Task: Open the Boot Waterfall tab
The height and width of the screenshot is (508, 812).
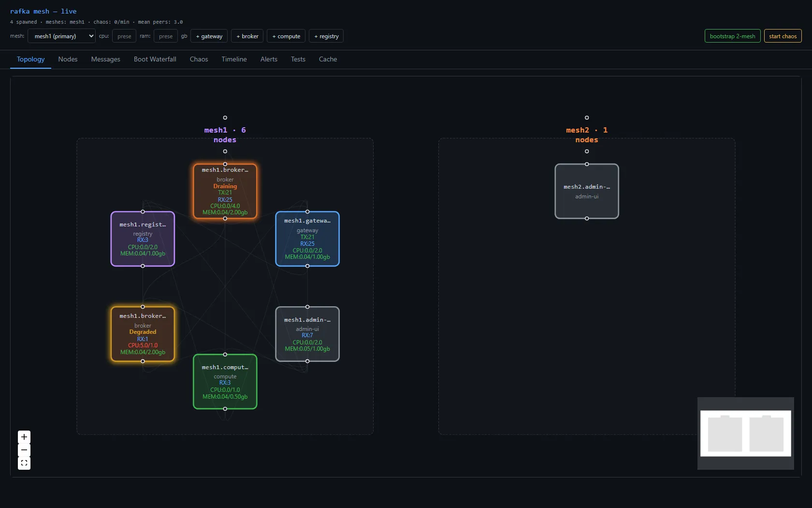Action: [x=155, y=59]
